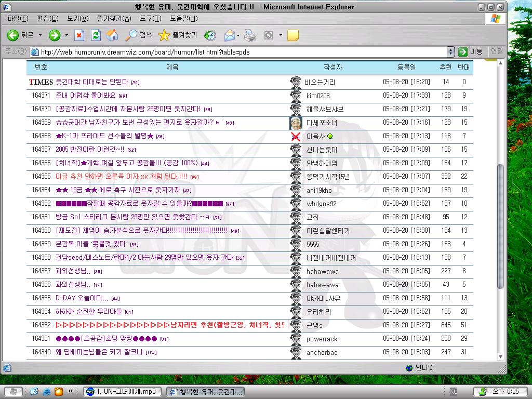
Task: Click the History clock icon
Action: pos(210,35)
